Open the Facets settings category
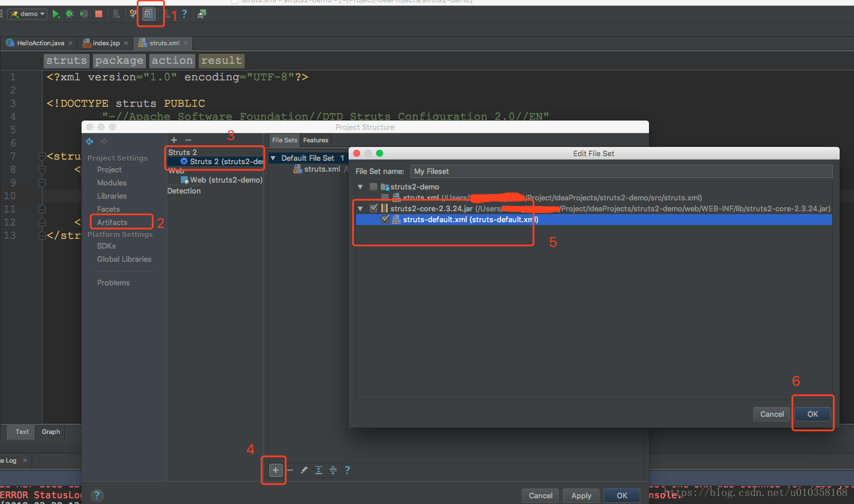The width and height of the screenshot is (854, 504). click(x=109, y=210)
